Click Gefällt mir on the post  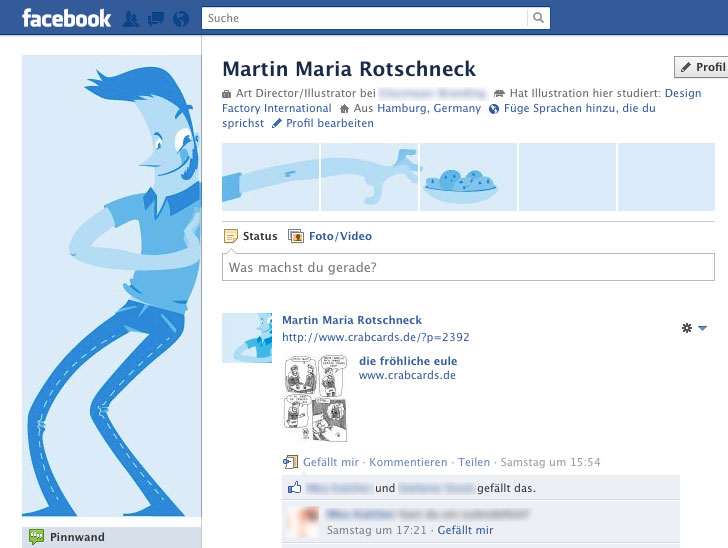pos(331,462)
